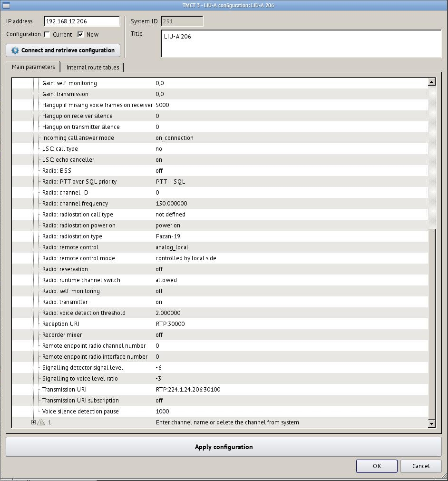Select 'Hangup on receiver silence' row
Image resolution: width=448 pixels, height=481 pixels.
pyautogui.click(x=220, y=116)
